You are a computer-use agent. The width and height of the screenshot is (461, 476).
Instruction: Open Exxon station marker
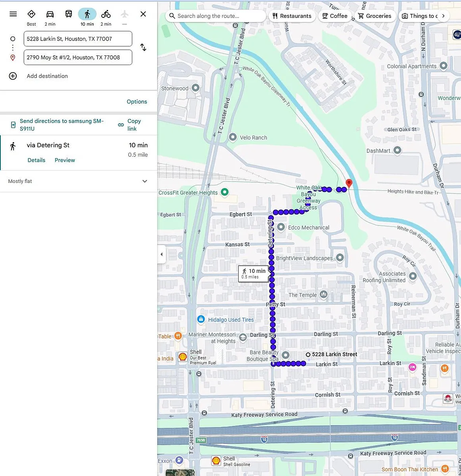(x=179, y=460)
